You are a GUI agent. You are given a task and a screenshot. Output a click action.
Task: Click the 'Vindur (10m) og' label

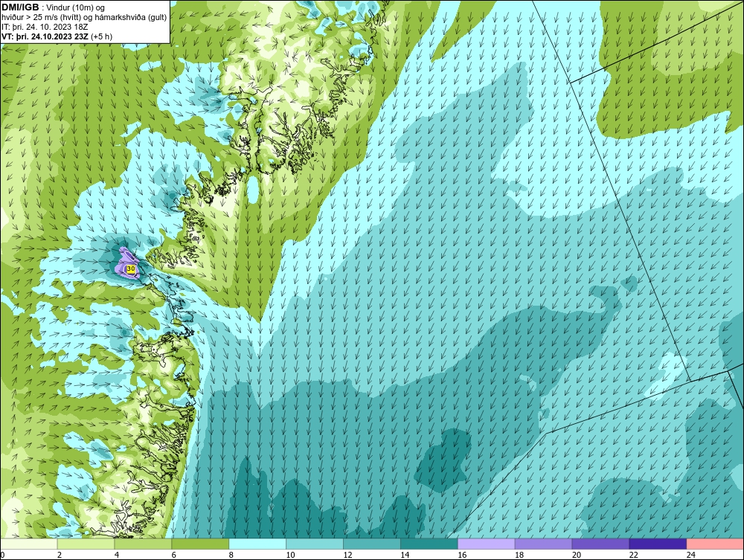pyautogui.click(x=77, y=7)
